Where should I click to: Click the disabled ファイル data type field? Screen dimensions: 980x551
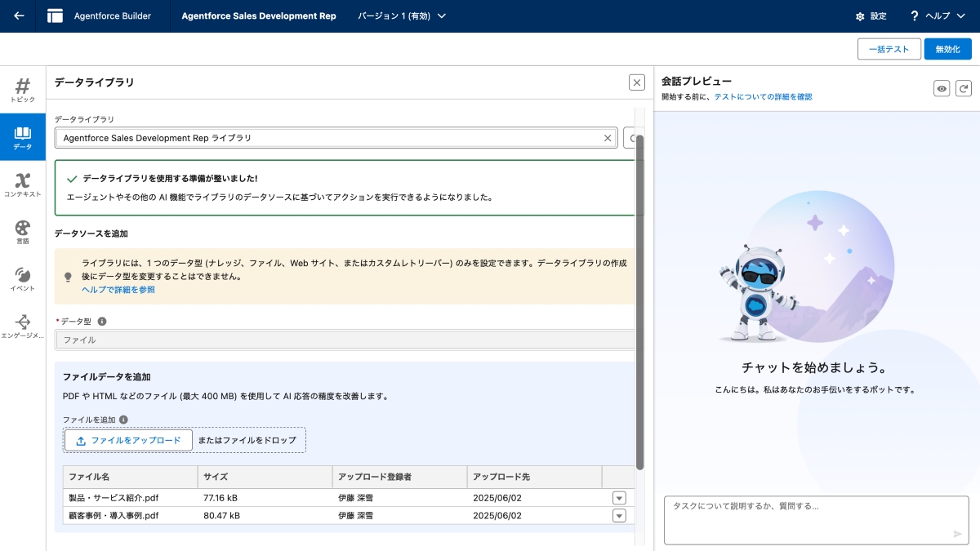tap(345, 340)
